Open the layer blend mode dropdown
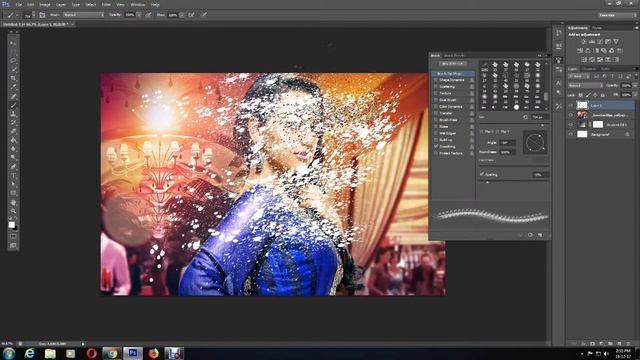 click(x=585, y=86)
